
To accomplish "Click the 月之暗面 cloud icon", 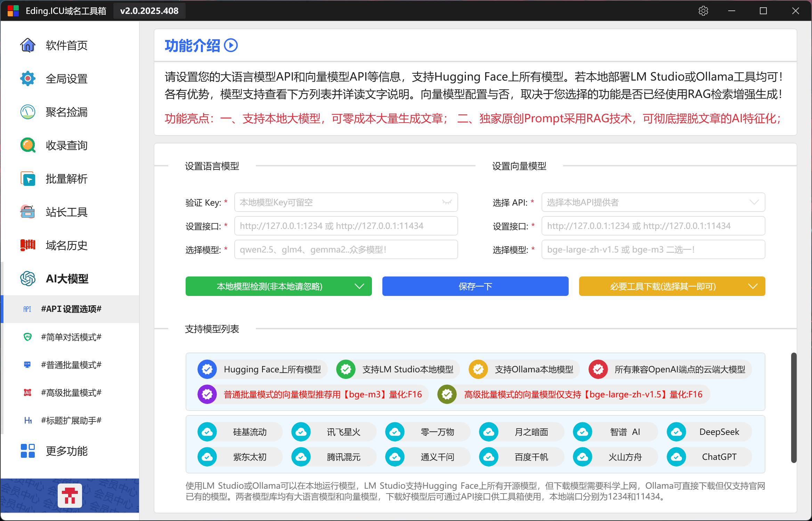I will pyautogui.click(x=489, y=432).
